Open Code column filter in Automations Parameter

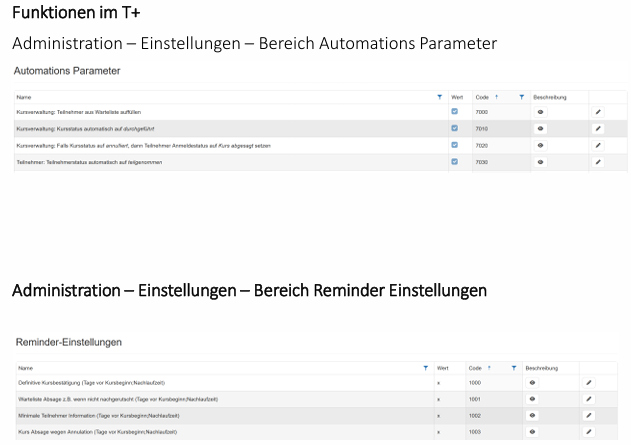[522, 97]
